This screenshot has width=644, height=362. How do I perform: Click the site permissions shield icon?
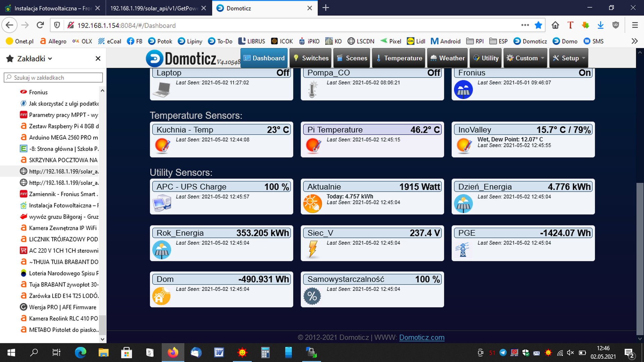[57, 25]
